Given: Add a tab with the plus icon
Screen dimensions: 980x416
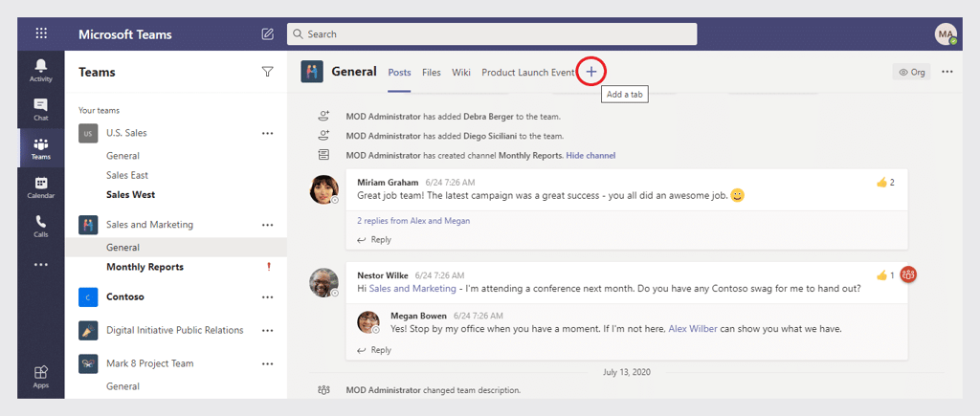Looking at the screenshot, I should click(x=591, y=72).
